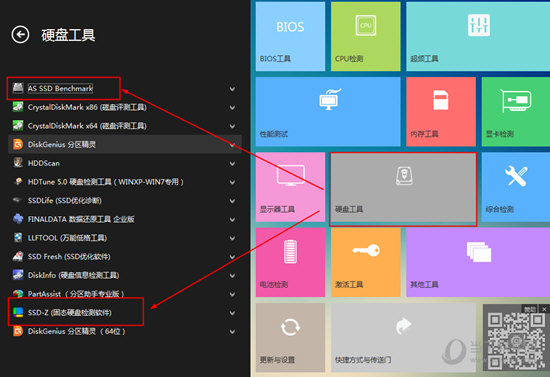Image resolution: width=550 pixels, height=377 pixels.
Task: Click the colorful SSD-Z icon
Action: tap(18, 312)
